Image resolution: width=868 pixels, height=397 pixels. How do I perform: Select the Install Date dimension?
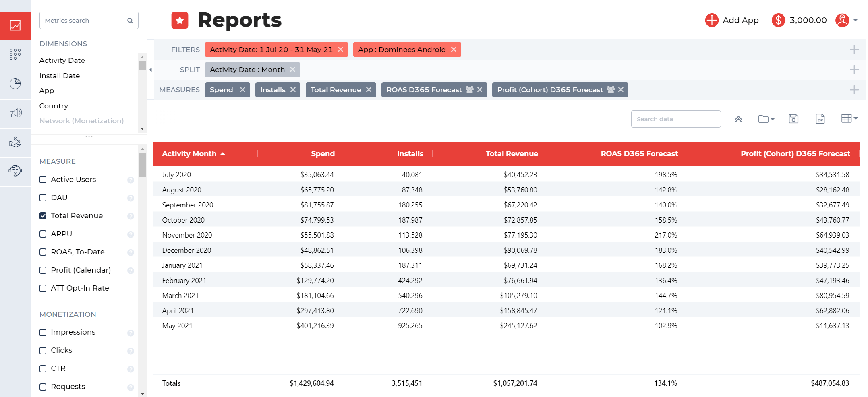tap(60, 76)
